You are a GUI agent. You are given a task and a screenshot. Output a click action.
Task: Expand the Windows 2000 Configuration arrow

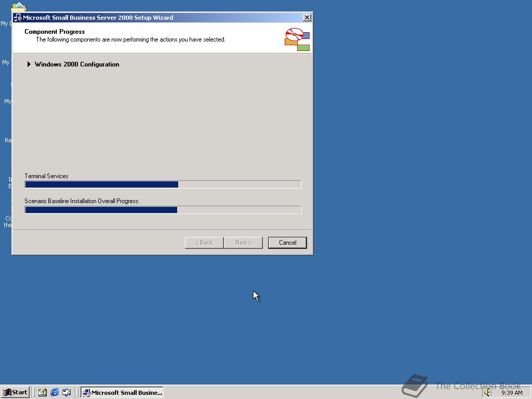[x=29, y=64]
